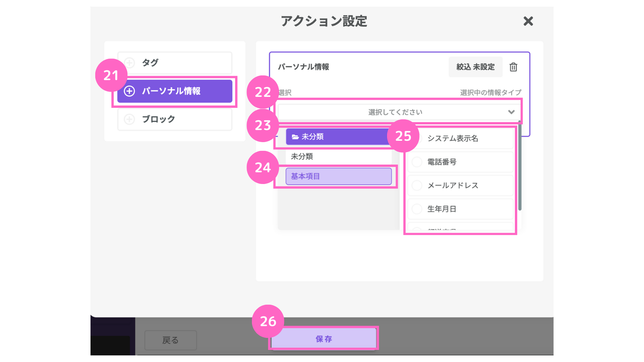Image resolution: width=644 pixels, height=362 pixels.
Task: Close the アクション設定 dialog with X
Action: click(x=528, y=21)
